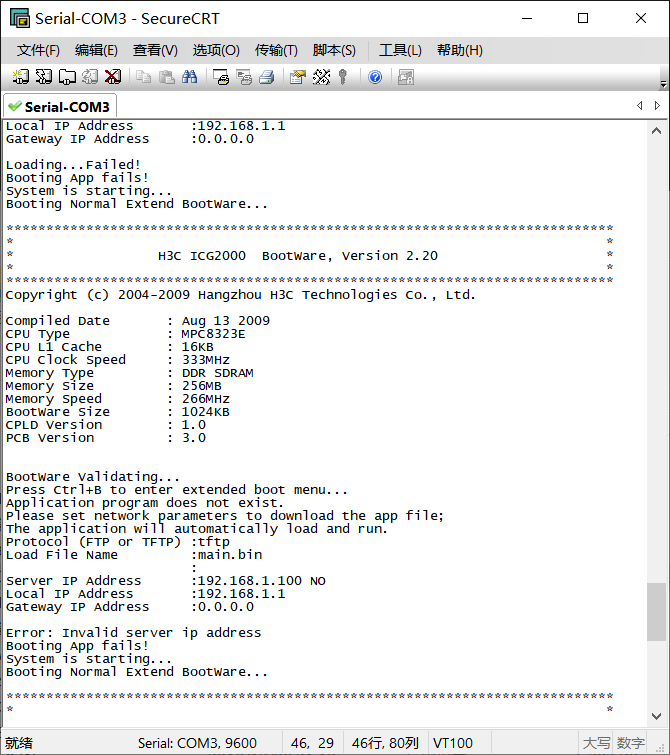Click 'Press Ctrl+B to enter extended boot menu' line

click(x=177, y=490)
